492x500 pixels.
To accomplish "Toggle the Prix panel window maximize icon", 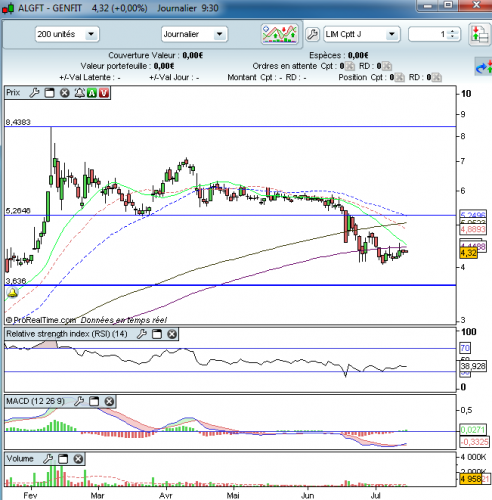I will click(49, 93).
